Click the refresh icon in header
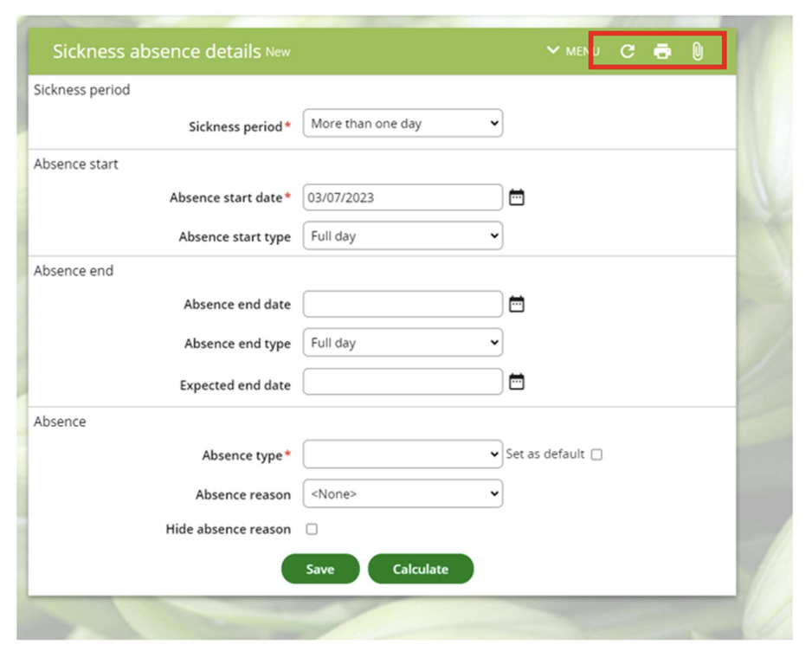 (x=628, y=52)
